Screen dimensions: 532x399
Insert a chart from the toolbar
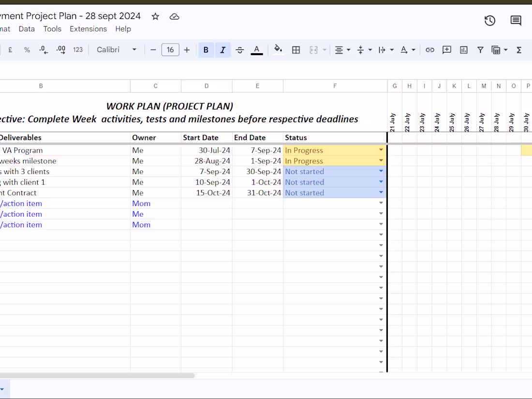click(x=463, y=49)
